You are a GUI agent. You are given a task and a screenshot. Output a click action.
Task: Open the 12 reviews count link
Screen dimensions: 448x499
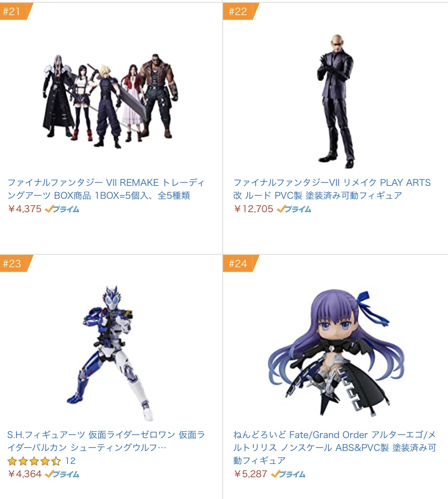pos(70,461)
